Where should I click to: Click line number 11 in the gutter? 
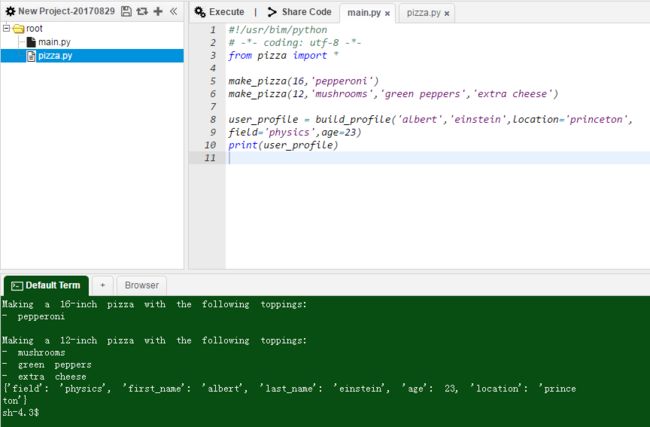210,158
